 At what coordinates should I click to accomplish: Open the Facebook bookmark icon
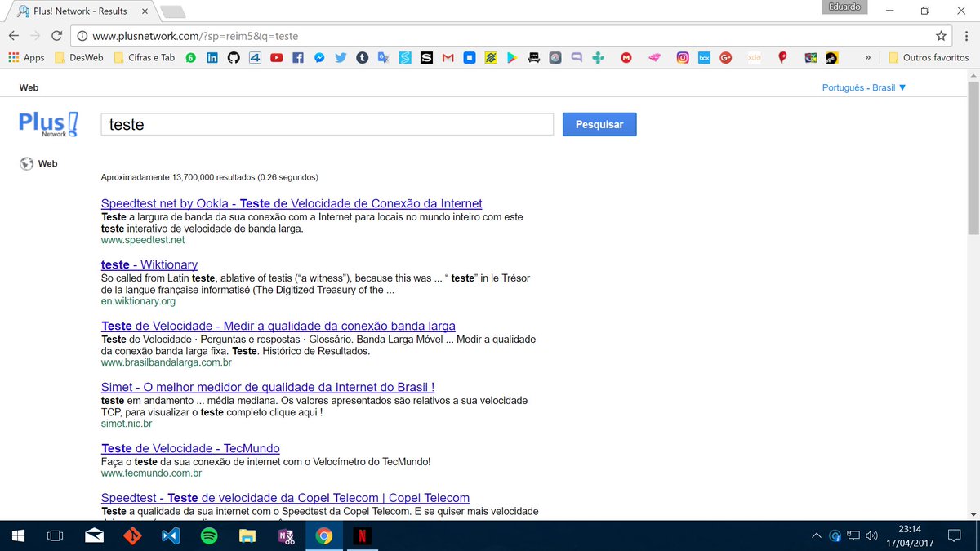coord(298,58)
